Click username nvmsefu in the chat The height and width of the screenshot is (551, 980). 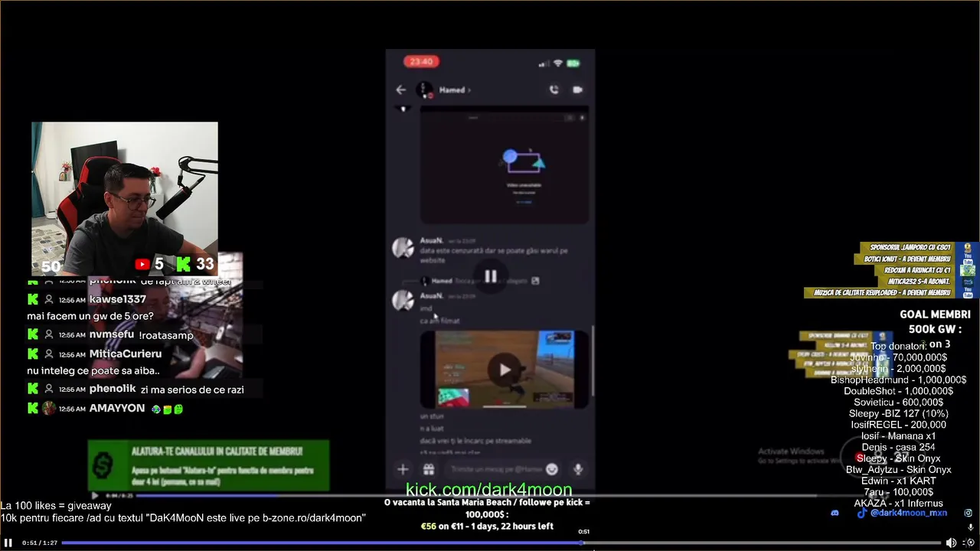(112, 334)
